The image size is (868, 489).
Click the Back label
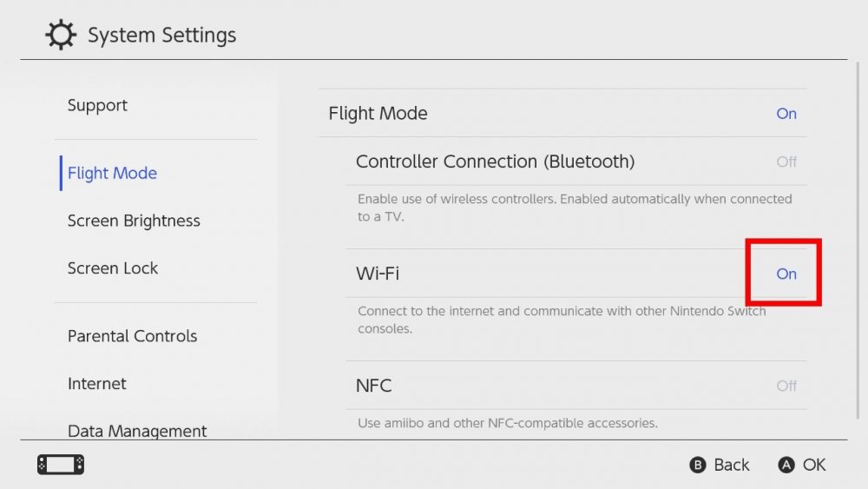point(731,465)
